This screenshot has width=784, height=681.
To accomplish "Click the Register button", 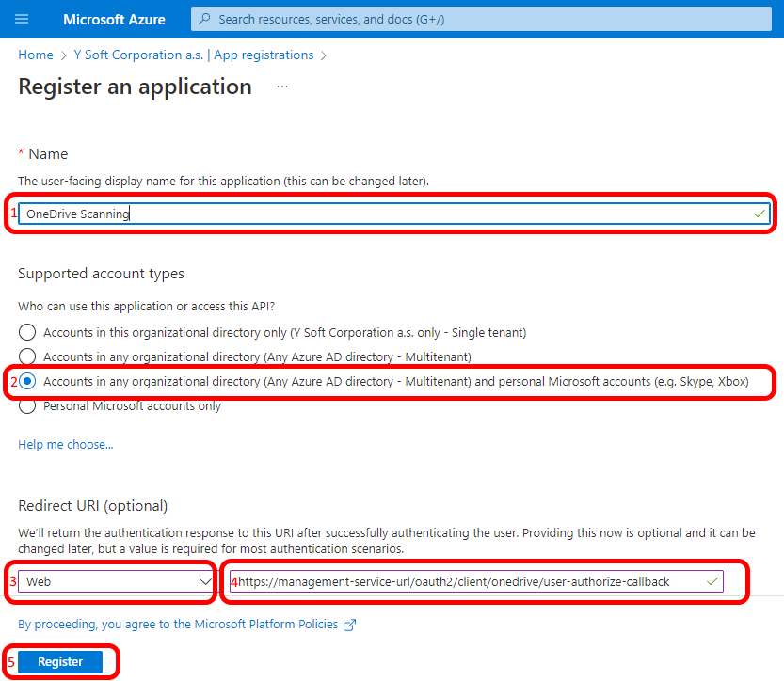I will point(61,661).
